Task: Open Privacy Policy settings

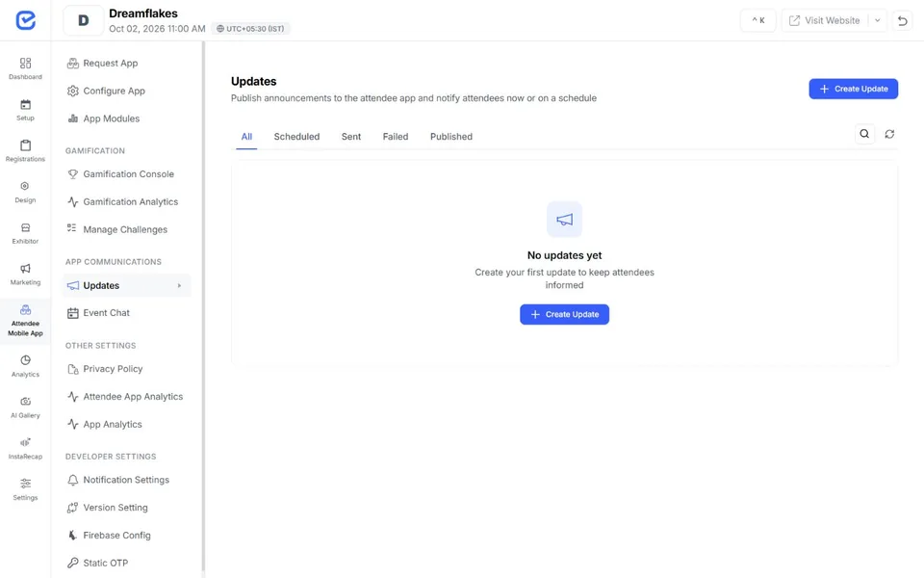Action: click(x=127, y=369)
